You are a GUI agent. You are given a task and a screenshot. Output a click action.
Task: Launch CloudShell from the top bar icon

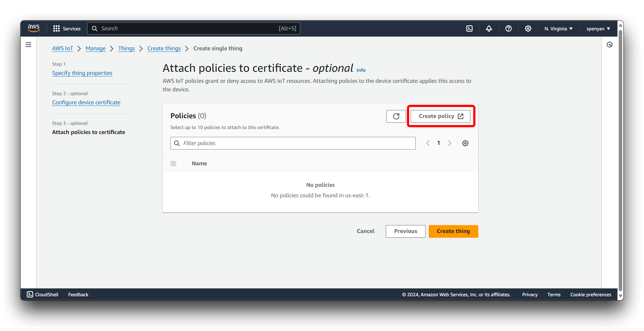coord(469,28)
